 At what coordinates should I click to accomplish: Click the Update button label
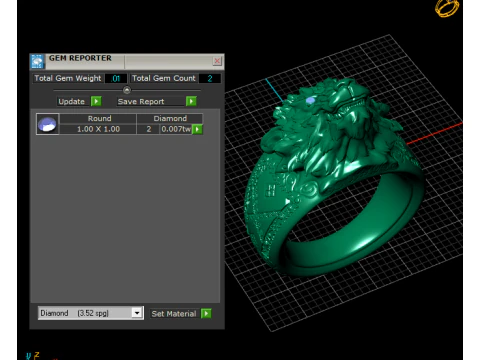pyautogui.click(x=71, y=101)
